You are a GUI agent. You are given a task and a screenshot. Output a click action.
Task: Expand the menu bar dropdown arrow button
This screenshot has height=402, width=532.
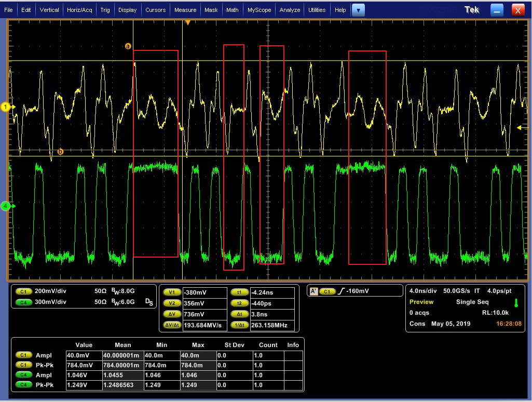click(x=358, y=10)
